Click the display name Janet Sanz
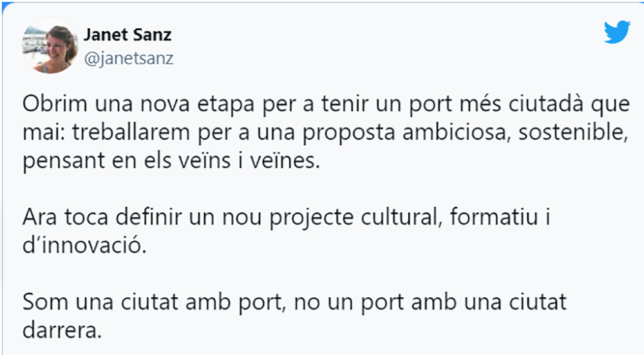This screenshot has width=644, height=355. pyautogui.click(x=128, y=34)
